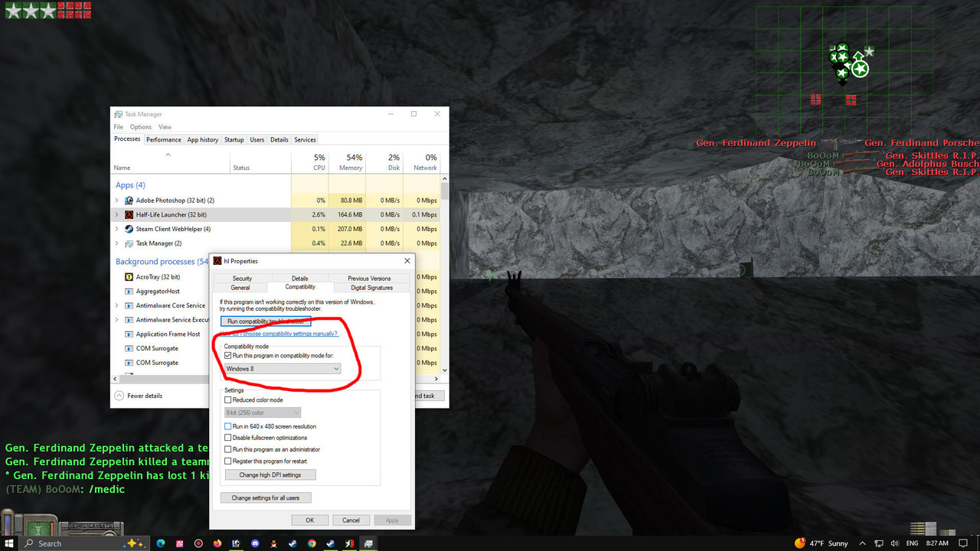Viewport: 980px width, 551px height.
Task: Click Change settings for all users
Action: pos(266,497)
